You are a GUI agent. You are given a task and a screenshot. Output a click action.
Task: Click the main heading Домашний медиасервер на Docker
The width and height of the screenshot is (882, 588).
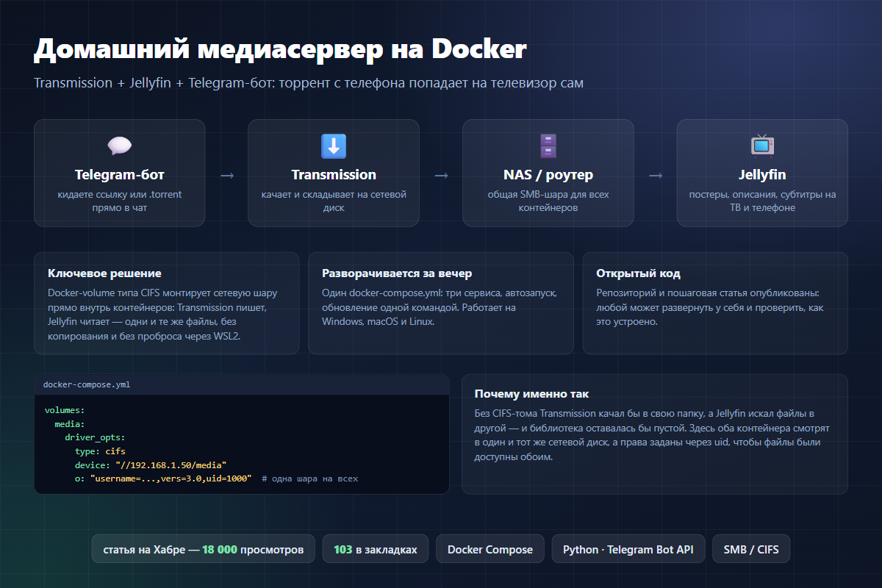point(280,49)
